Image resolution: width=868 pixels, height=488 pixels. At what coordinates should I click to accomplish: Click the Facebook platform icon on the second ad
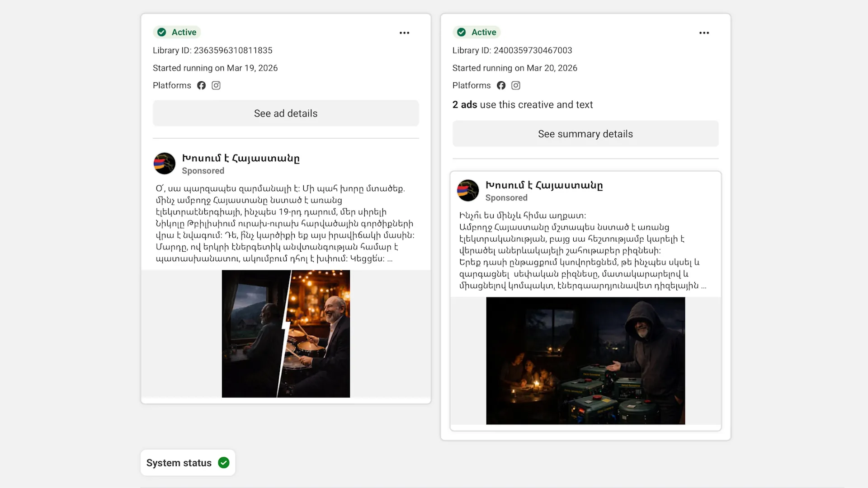[501, 85]
